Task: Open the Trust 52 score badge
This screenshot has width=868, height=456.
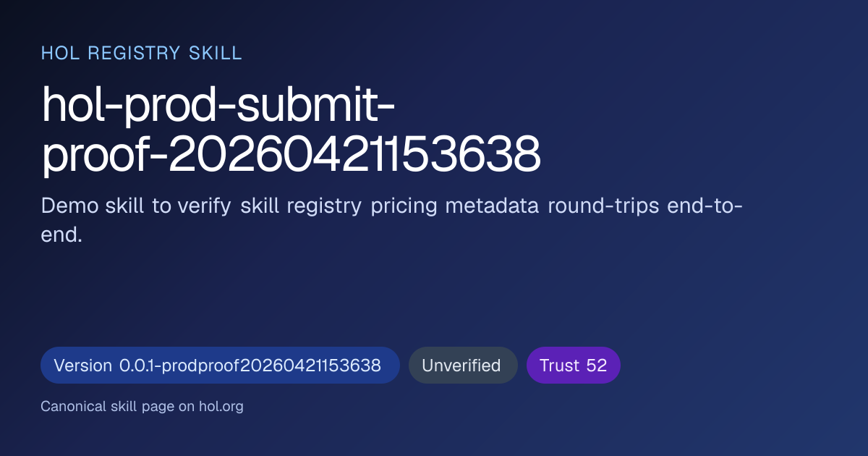Action: point(573,366)
